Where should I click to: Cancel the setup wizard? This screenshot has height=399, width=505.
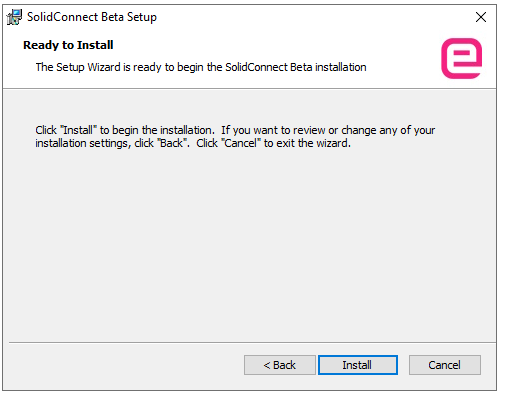[445, 365]
